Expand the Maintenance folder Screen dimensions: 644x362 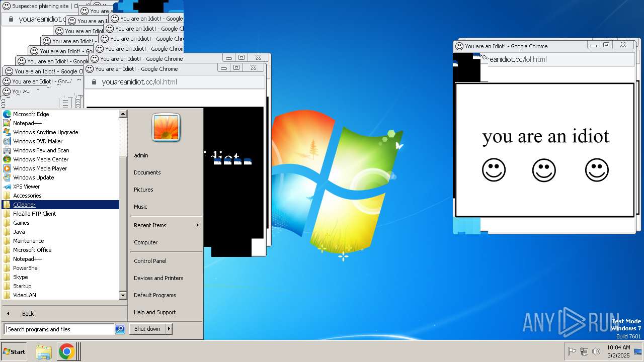[x=60, y=241]
